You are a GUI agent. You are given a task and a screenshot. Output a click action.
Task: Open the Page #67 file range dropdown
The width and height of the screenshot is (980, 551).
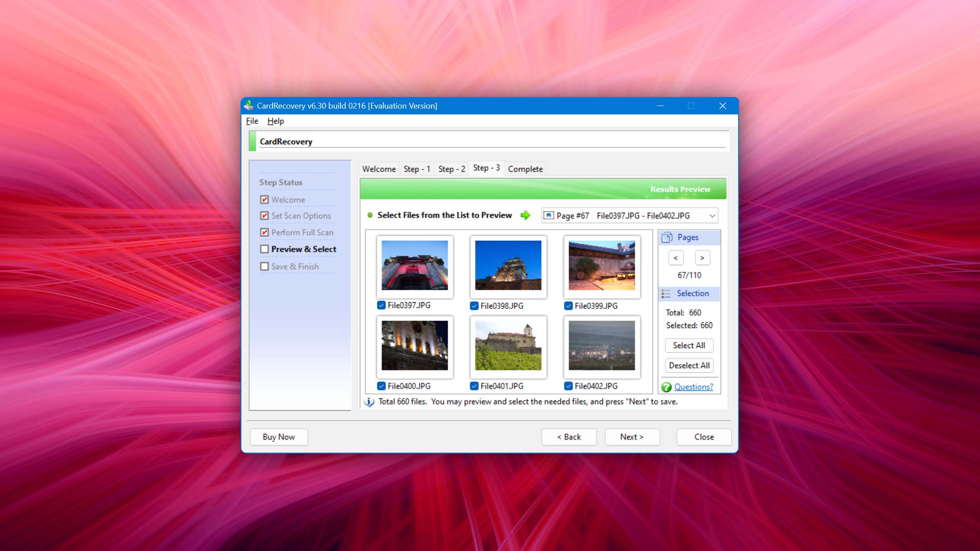630,215
